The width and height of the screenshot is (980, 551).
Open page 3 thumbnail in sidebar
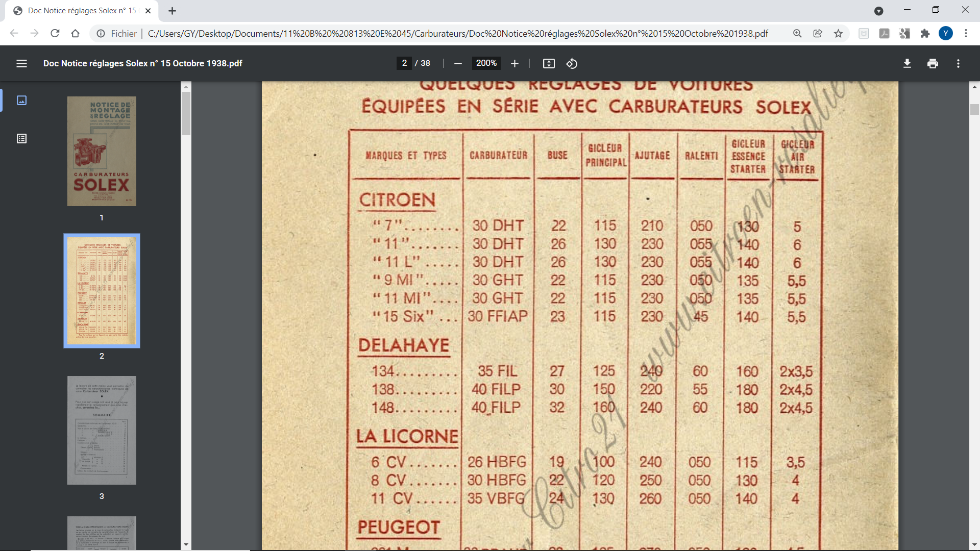coord(102,430)
